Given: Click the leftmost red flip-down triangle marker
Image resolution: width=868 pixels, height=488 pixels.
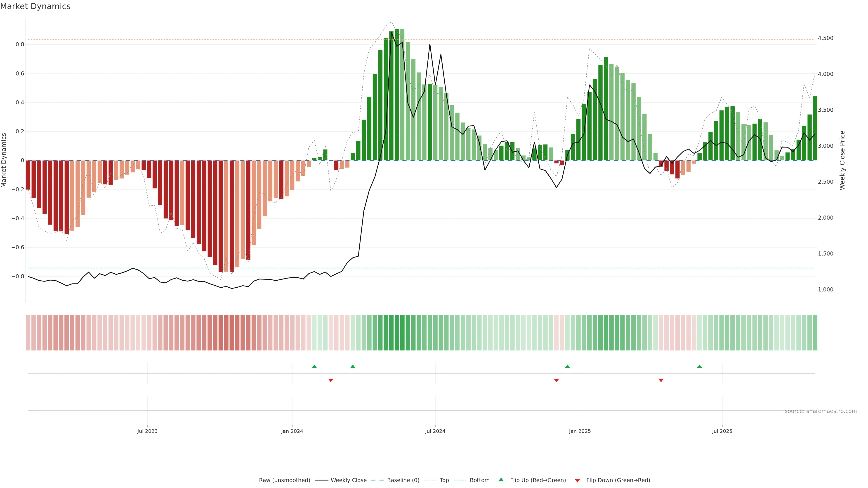Looking at the screenshot, I should [x=330, y=380].
